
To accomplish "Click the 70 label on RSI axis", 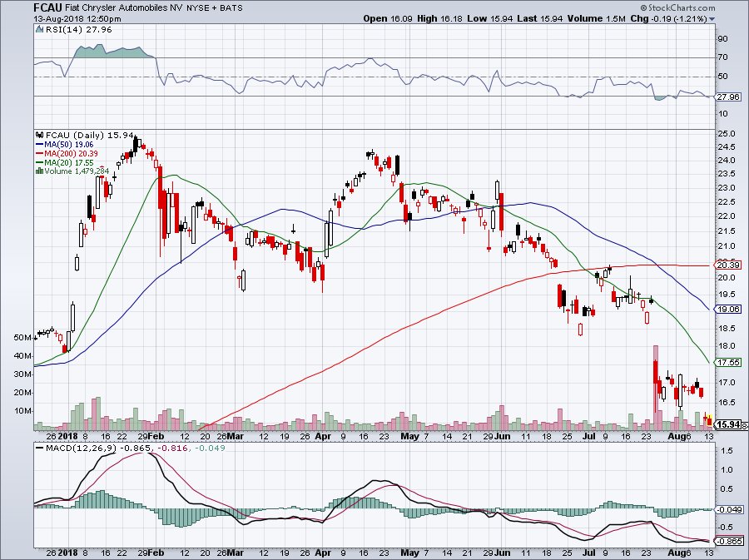I will coord(723,57).
